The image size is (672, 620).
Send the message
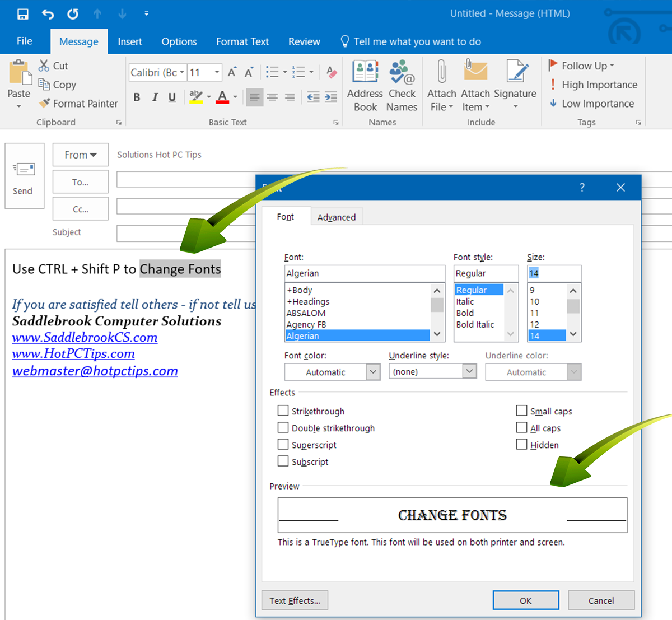click(24, 176)
